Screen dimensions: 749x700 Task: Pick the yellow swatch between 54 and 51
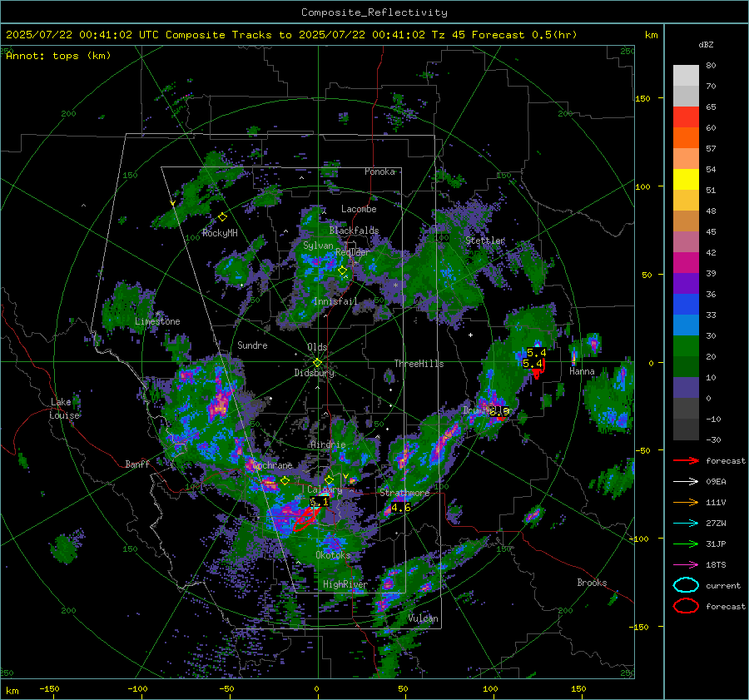tap(686, 180)
